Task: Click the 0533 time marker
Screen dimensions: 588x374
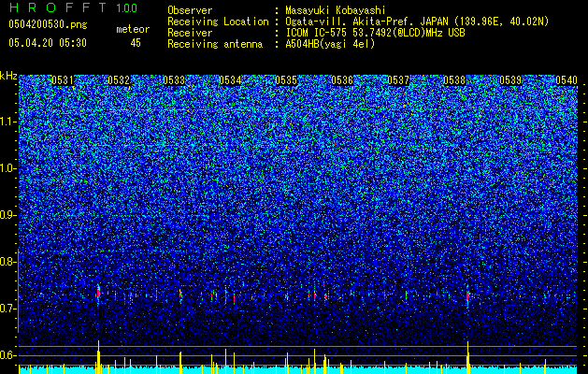Action: click(x=174, y=80)
